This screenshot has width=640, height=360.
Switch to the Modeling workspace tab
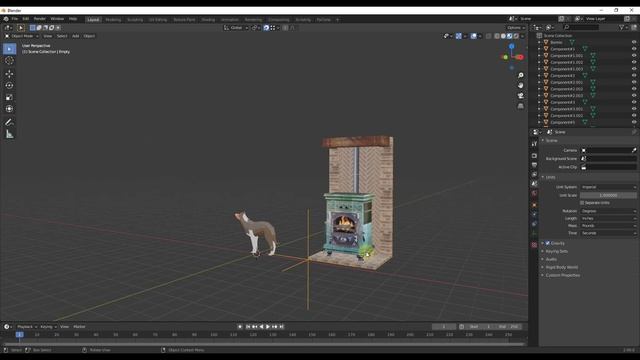click(113, 20)
